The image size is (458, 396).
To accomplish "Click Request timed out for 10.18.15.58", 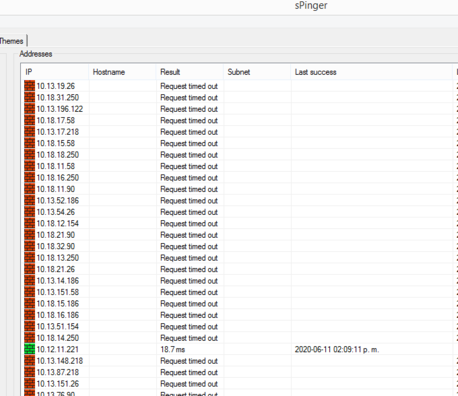I will 189,143.
